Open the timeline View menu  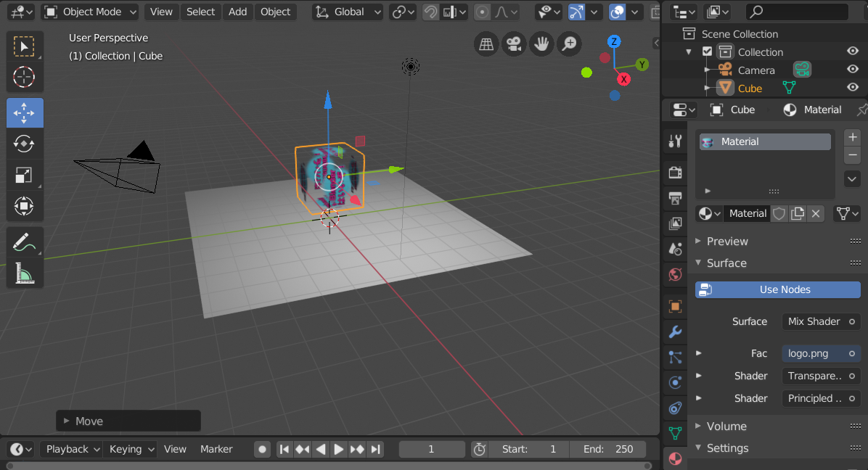pyautogui.click(x=175, y=449)
